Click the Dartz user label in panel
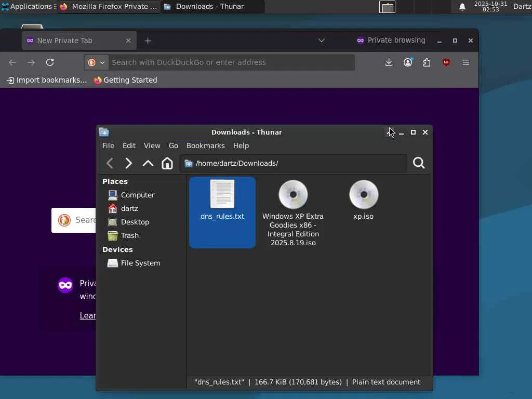 click(522, 6)
